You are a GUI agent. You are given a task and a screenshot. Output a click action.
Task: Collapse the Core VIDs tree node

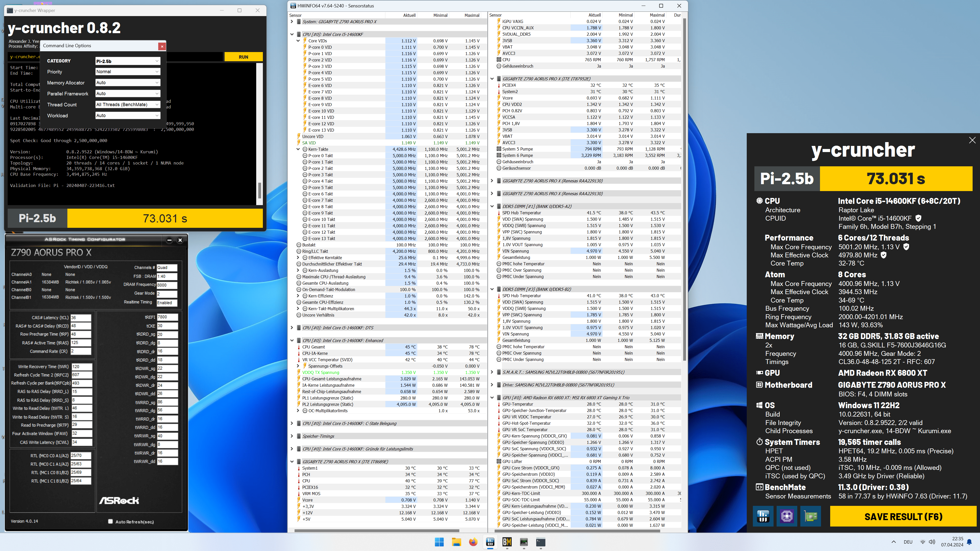(298, 41)
